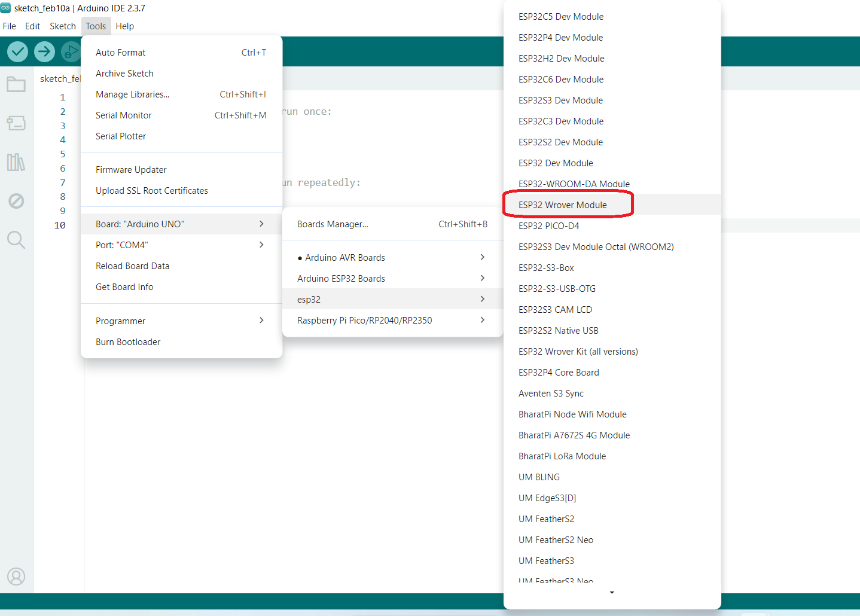Close the Tools menu in the menu bar
860x616 pixels.
pos(96,26)
